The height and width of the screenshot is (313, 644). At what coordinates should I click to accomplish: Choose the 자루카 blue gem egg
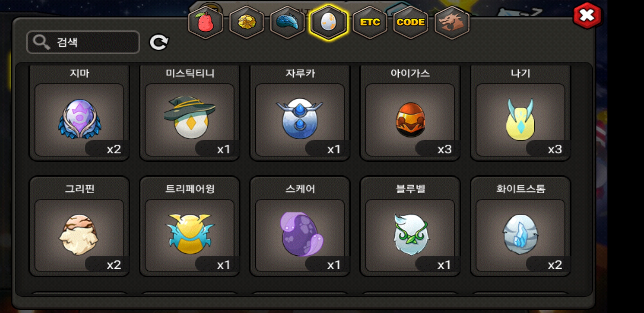click(x=300, y=113)
